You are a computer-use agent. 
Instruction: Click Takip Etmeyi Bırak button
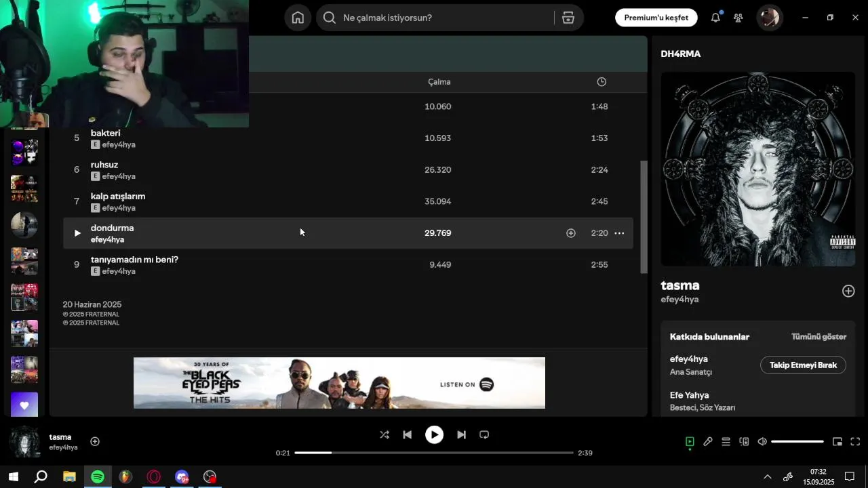click(804, 365)
